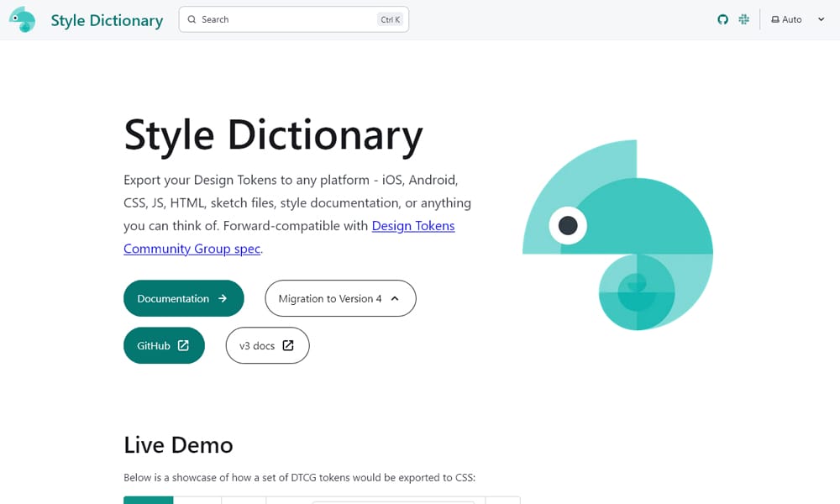
Task: Click the chameleon Style Dictionary logo
Action: tap(23, 19)
